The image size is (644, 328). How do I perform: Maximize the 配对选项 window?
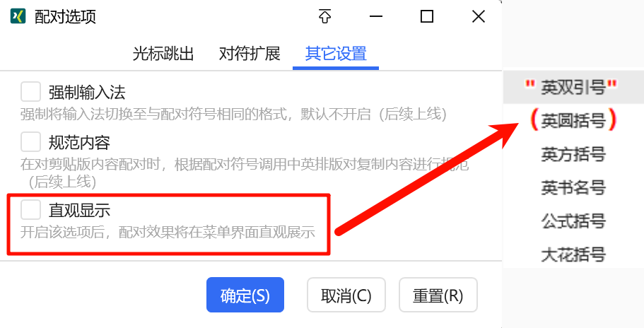(427, 16)
